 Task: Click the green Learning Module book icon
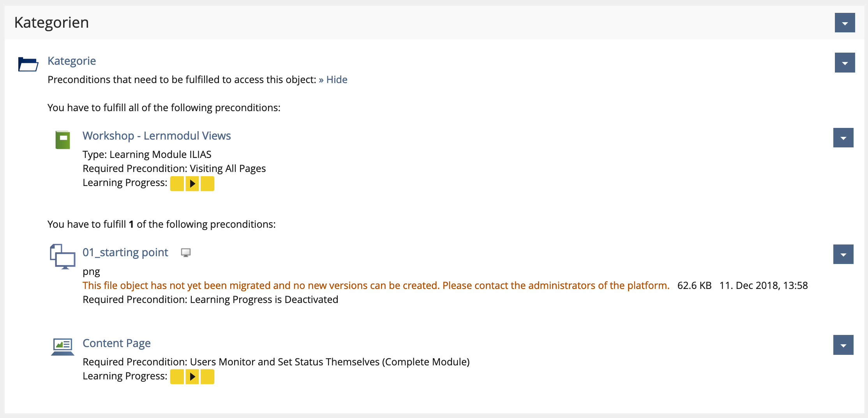pos(63,140)
